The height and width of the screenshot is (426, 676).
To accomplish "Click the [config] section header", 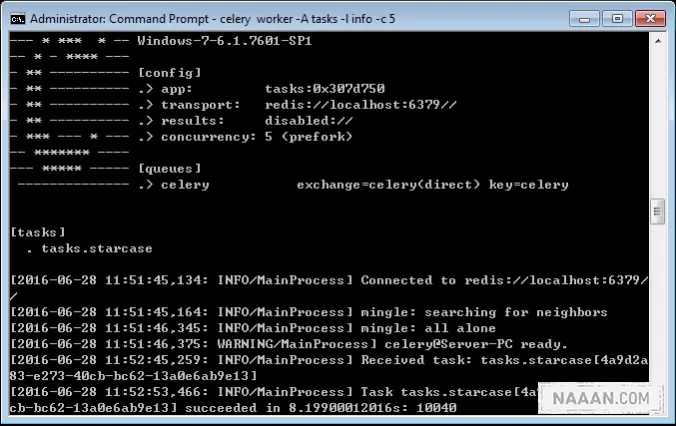I will click(170, 72).
